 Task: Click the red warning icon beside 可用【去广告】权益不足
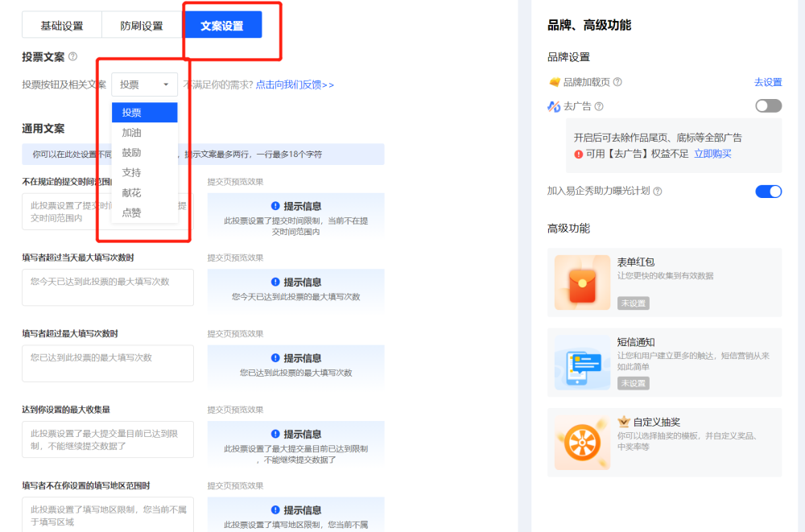click(578, 154)
